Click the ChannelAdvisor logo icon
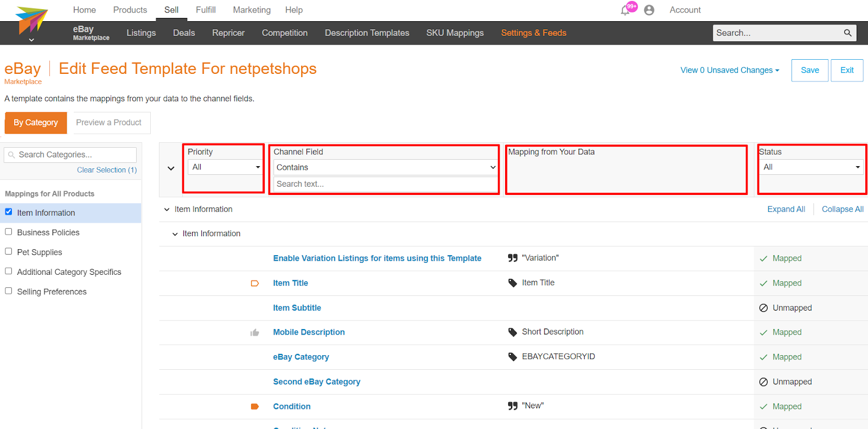868x429 pixels. point(31,20)
